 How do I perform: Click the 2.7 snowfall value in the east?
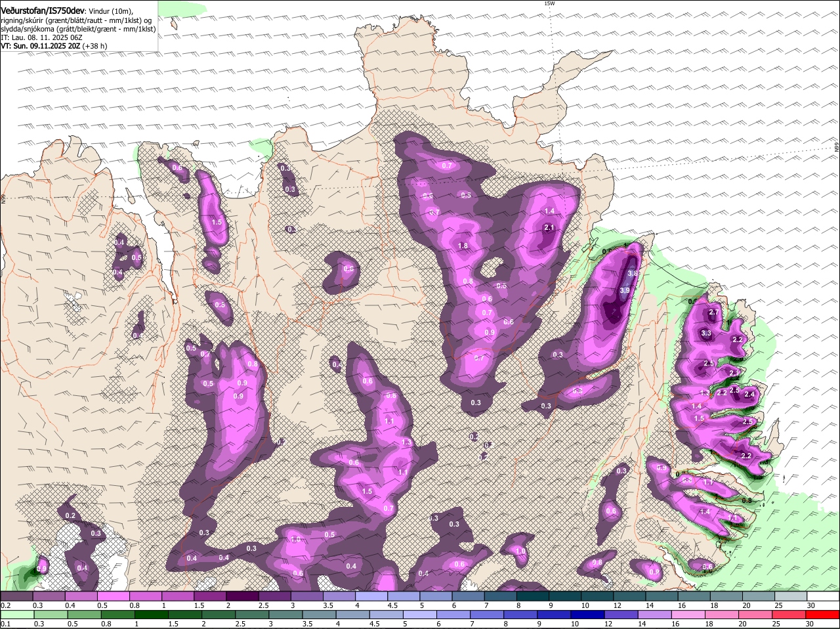(715, 313)
